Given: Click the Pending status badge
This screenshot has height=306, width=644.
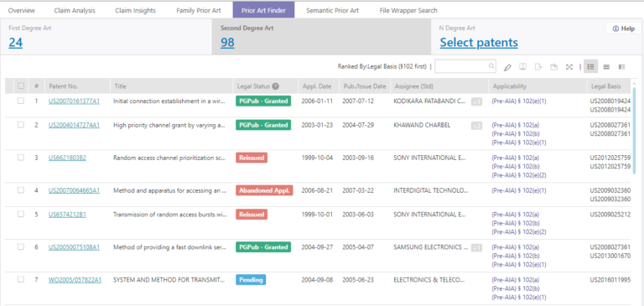Looking at the screenshot, I should tap(251, 280).
